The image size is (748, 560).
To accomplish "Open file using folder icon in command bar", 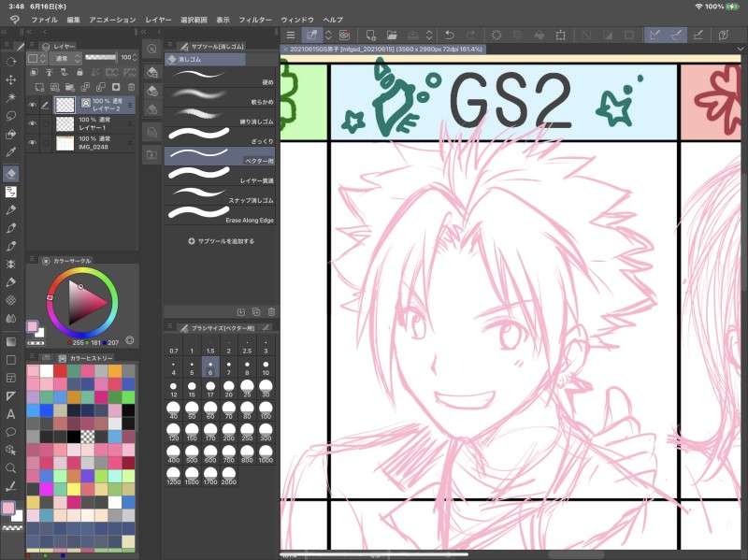I will (x=392, y=35).
